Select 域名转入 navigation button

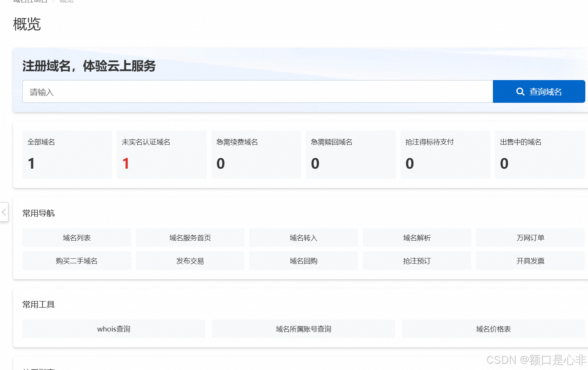pos(303,238)
